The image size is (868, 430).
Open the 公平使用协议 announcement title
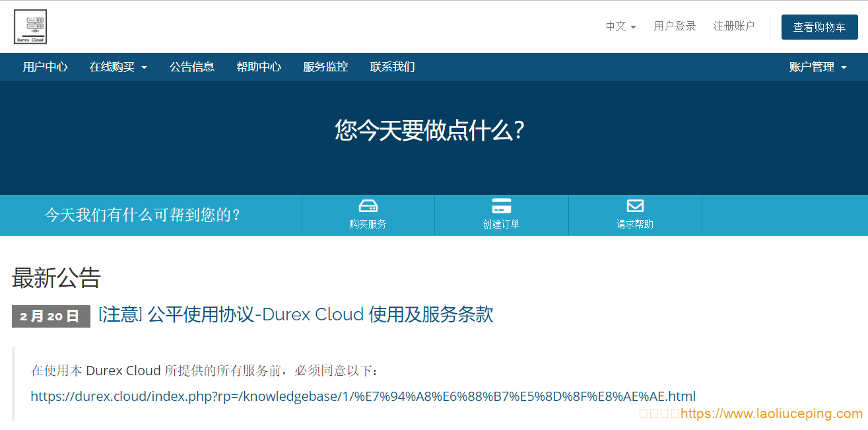pyautogui.click(x=296, y=314)
